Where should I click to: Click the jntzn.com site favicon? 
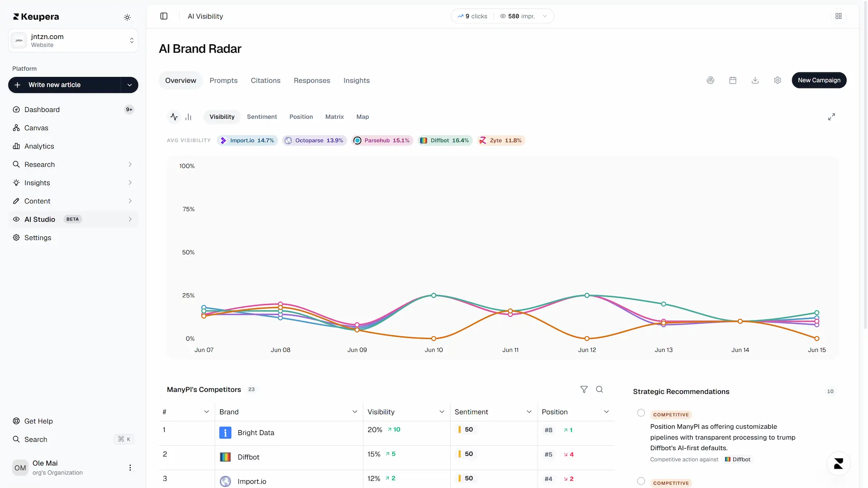(19, 41)
